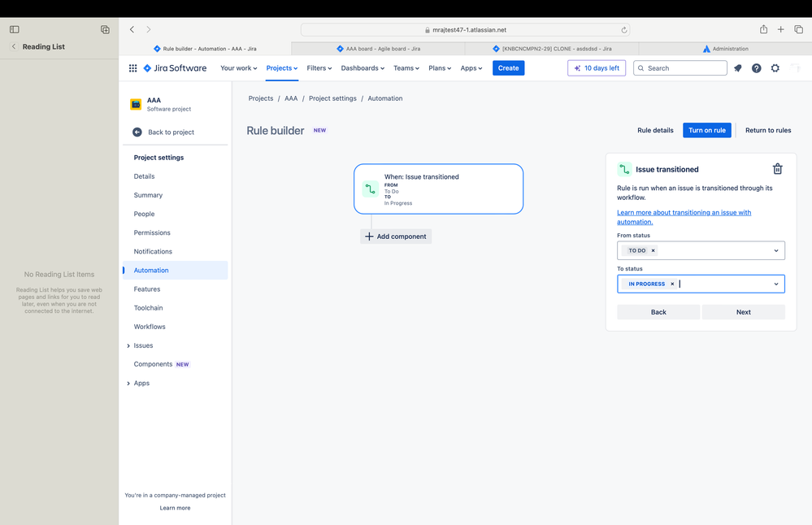This screenshot has width=812, height=525.
Task: Go forward with Safari forward arrow
Action: (149, 29)
